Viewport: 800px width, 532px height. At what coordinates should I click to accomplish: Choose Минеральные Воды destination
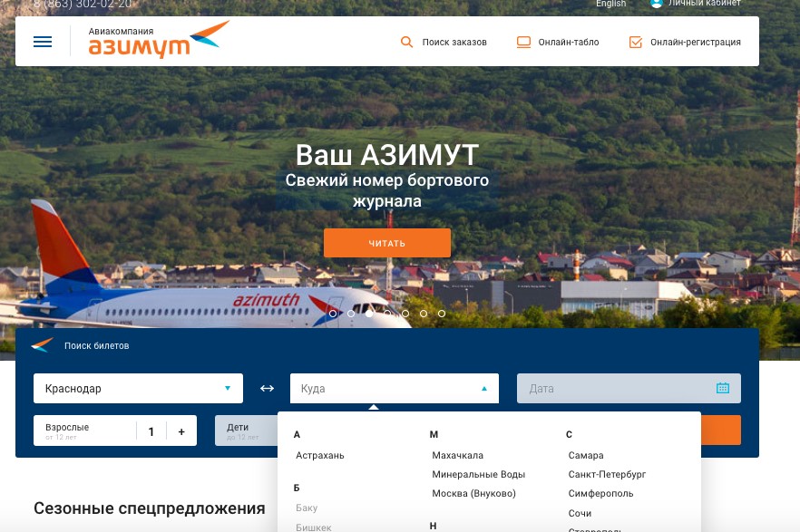(479, 474)
